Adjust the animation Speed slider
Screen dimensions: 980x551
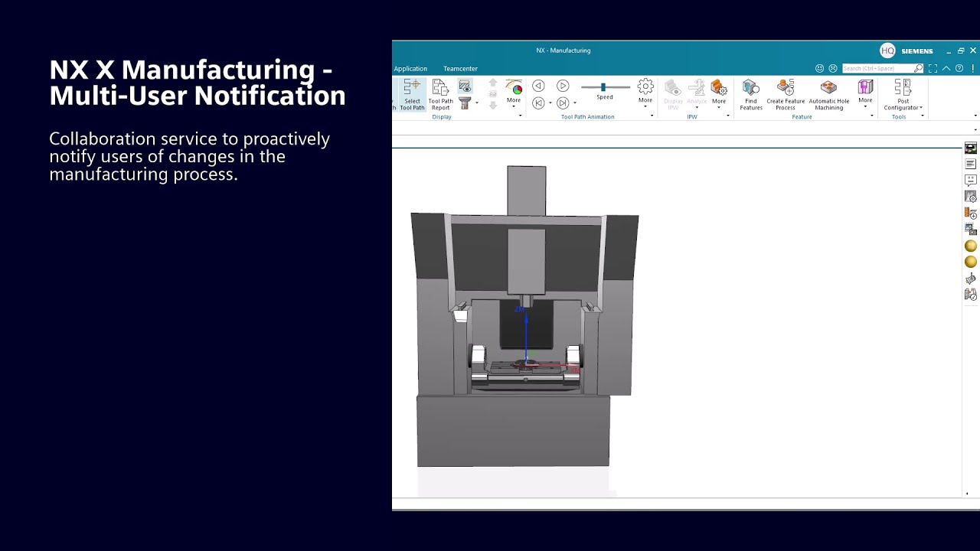[605, 87]
